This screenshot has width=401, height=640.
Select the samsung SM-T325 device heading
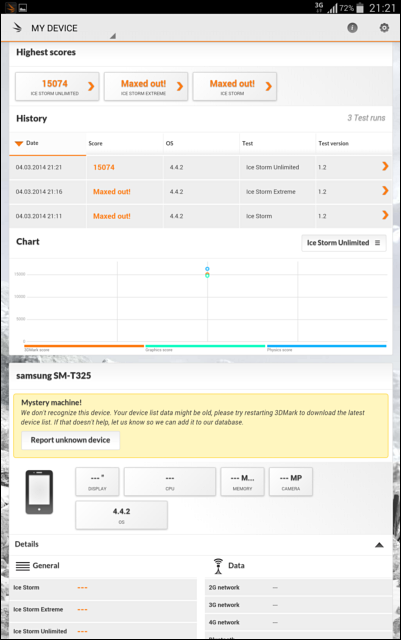[x=53, y=376]
